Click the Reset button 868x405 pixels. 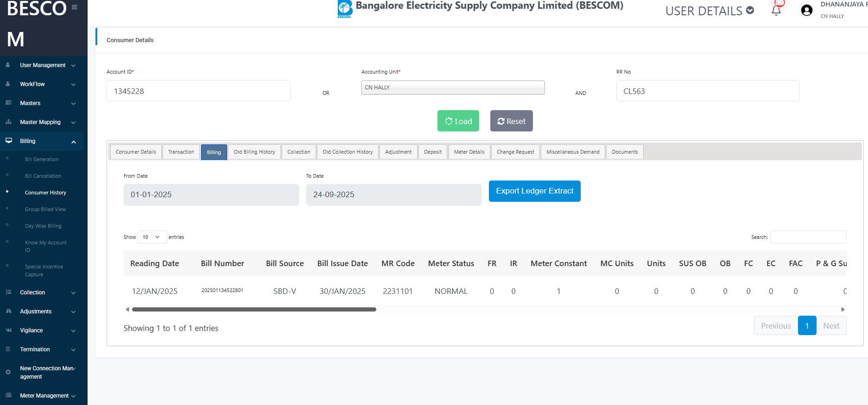(512, 121)
